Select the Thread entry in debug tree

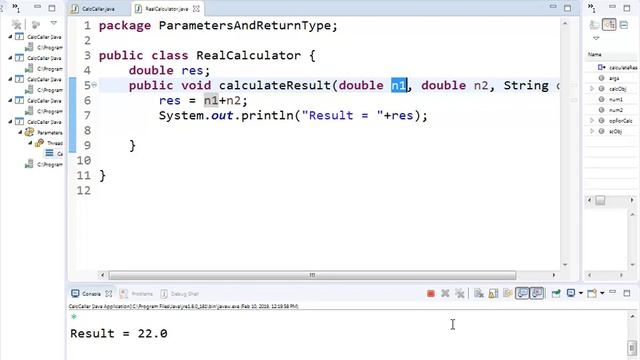49,143
